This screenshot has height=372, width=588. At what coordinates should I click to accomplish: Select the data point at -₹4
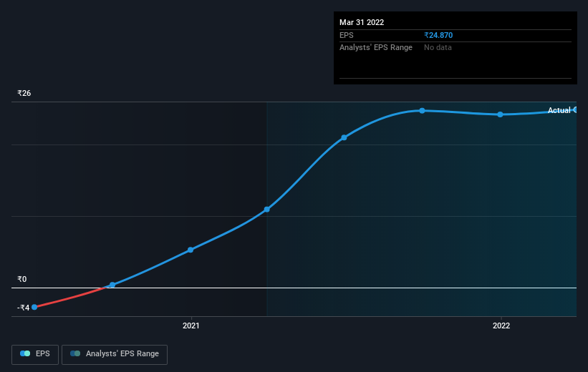coord(34,307)
